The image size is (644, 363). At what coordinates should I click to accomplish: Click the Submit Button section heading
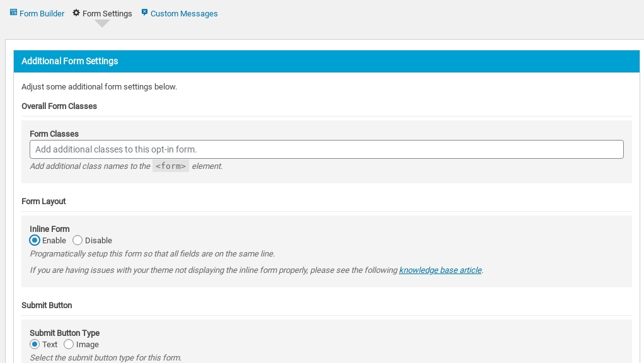[47, 305]
